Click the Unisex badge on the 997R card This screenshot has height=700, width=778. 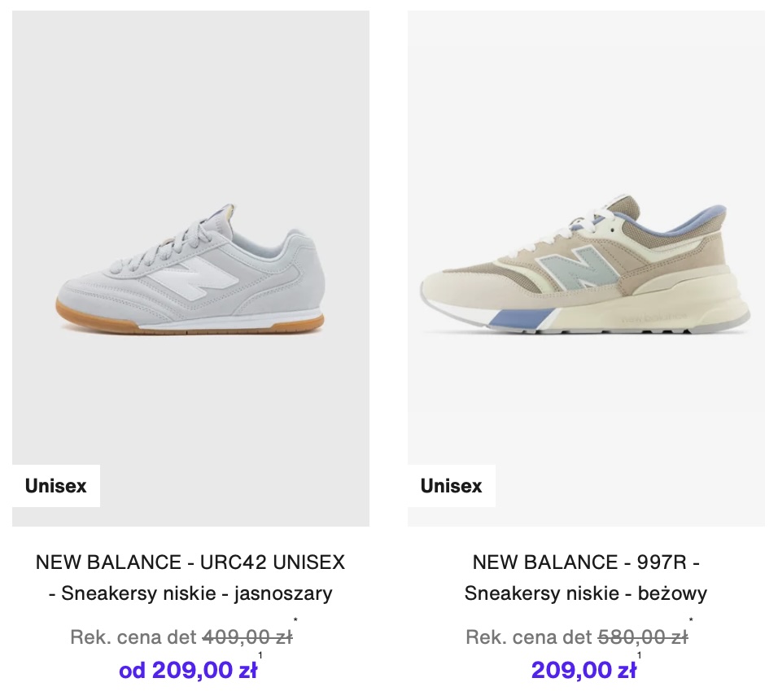point(452,486)
